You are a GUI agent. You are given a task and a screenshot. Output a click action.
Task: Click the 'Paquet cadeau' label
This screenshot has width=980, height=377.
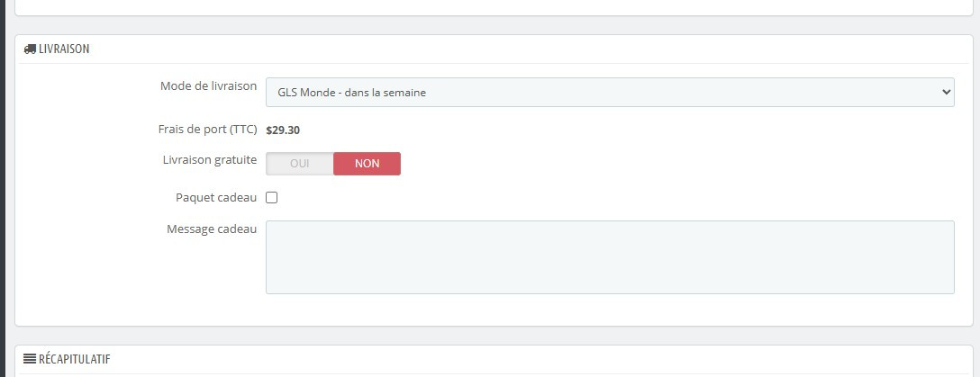point(216,197)
